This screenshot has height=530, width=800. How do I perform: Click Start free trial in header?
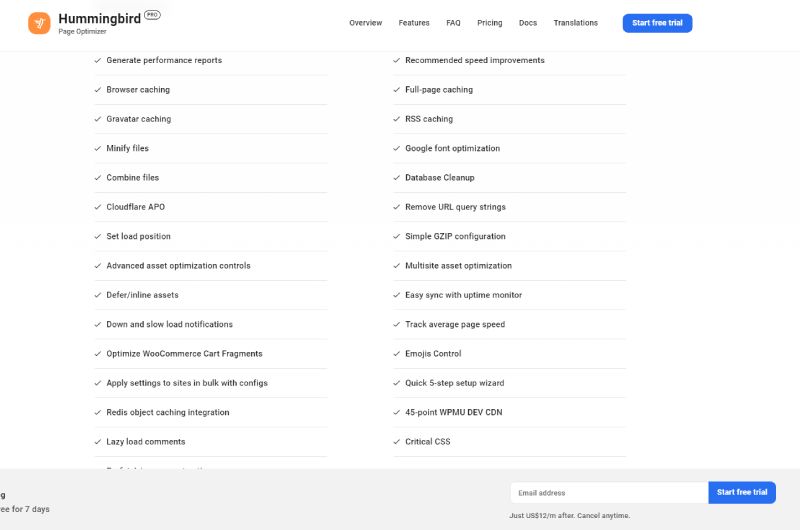[657, 23]
